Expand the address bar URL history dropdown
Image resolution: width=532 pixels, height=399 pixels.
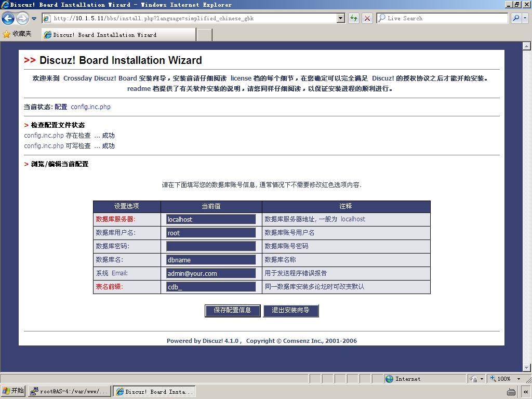pyautogui.click(x=341, y=18)
